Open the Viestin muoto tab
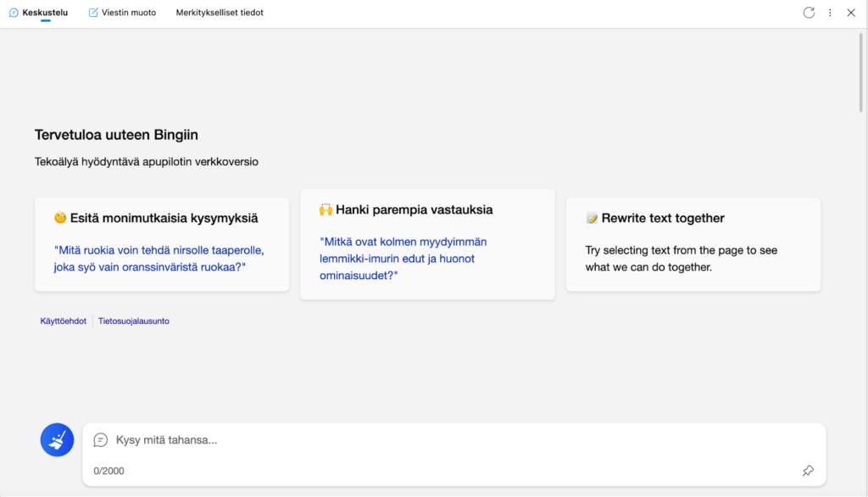 tap(122, 13)
